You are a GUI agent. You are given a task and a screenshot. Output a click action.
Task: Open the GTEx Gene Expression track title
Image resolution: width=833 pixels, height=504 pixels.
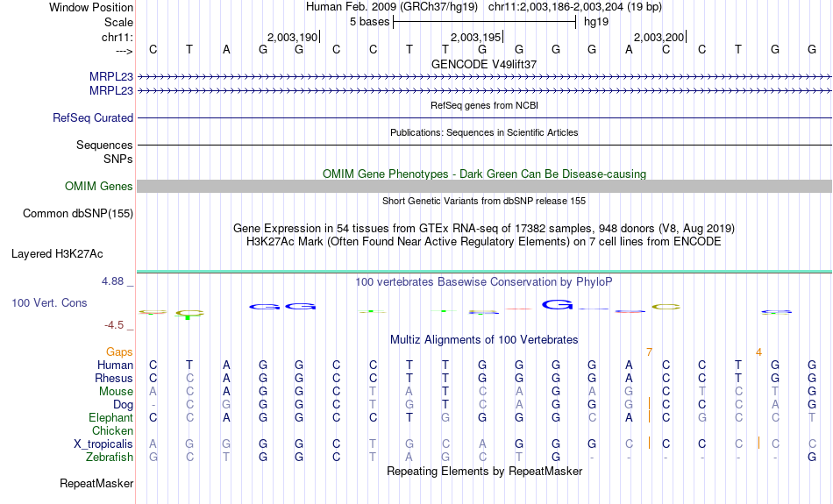(484, 229)
